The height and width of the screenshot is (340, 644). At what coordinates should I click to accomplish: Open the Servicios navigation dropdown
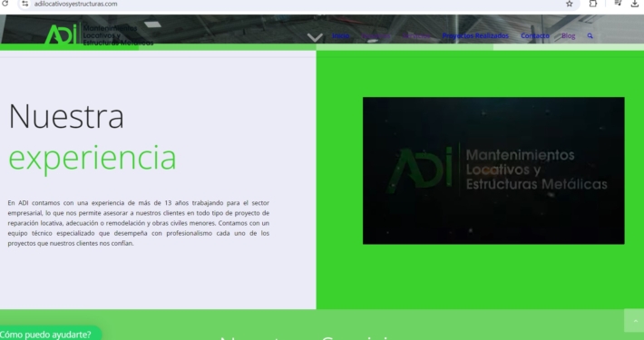(x=416, y=35)
